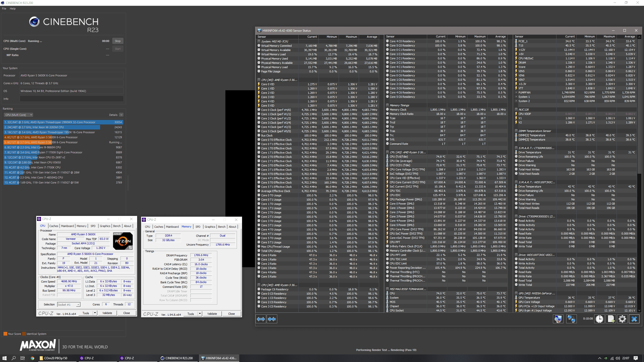Click Validate in right CPU-Z window
Image resolution: width=644 pixels, height=362 pixels.
(212, 314)
